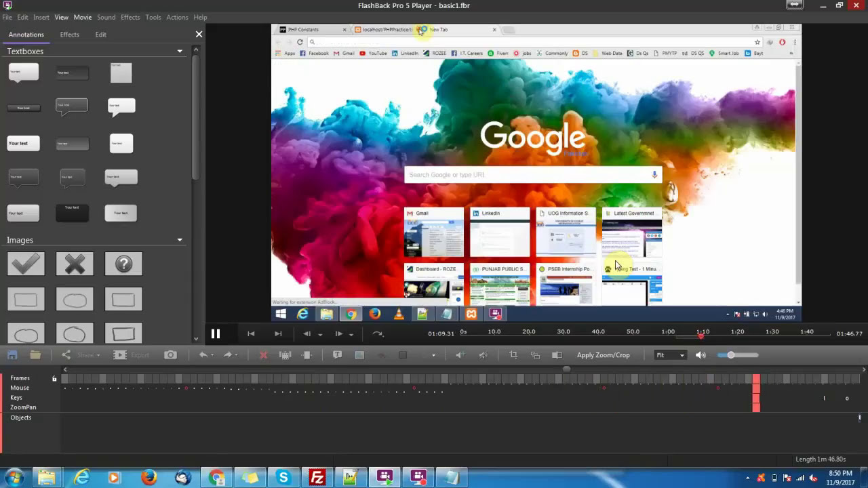Open the step-forward options arrow
This screenshot has height=488, width=868.
click(x=351, y=334)
